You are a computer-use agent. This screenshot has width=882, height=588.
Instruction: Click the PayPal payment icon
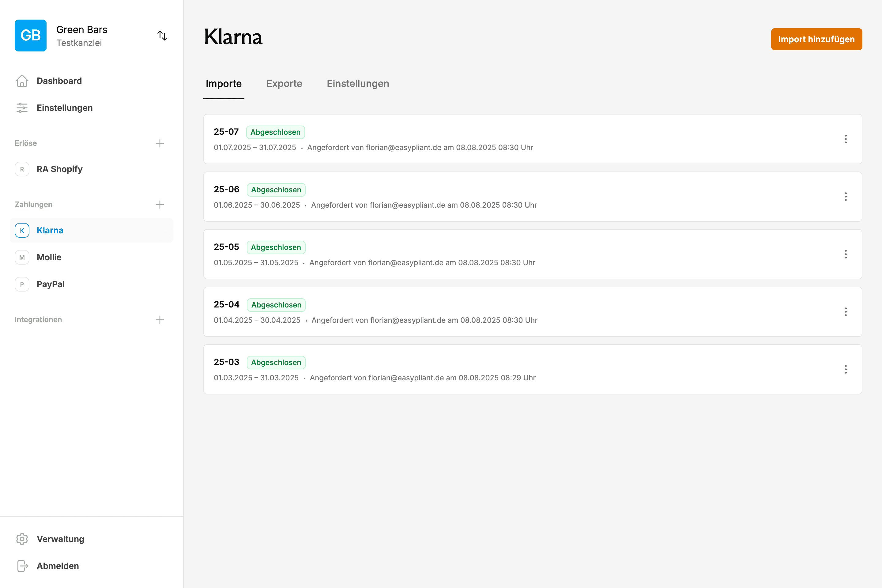click(x=22, y=284)
